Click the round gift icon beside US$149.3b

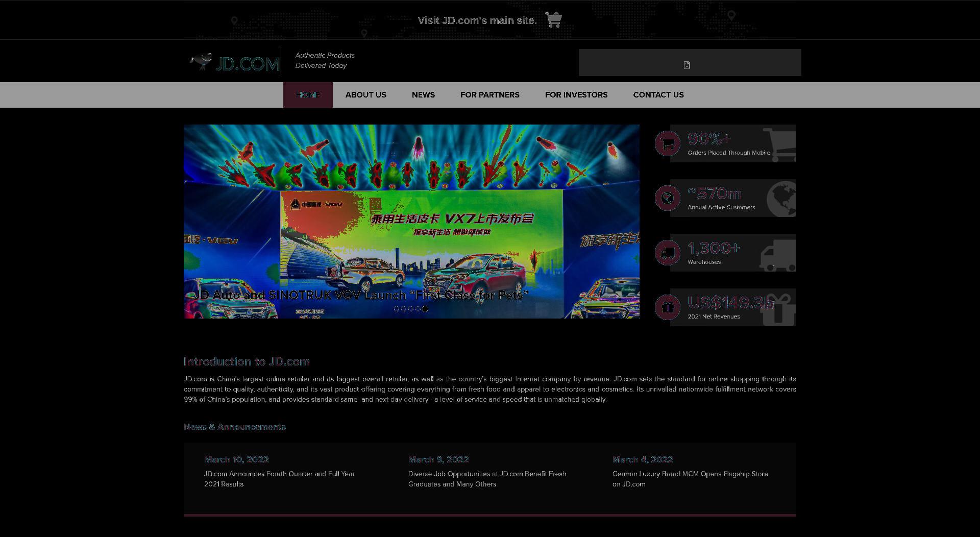click(x=668, y=307)
